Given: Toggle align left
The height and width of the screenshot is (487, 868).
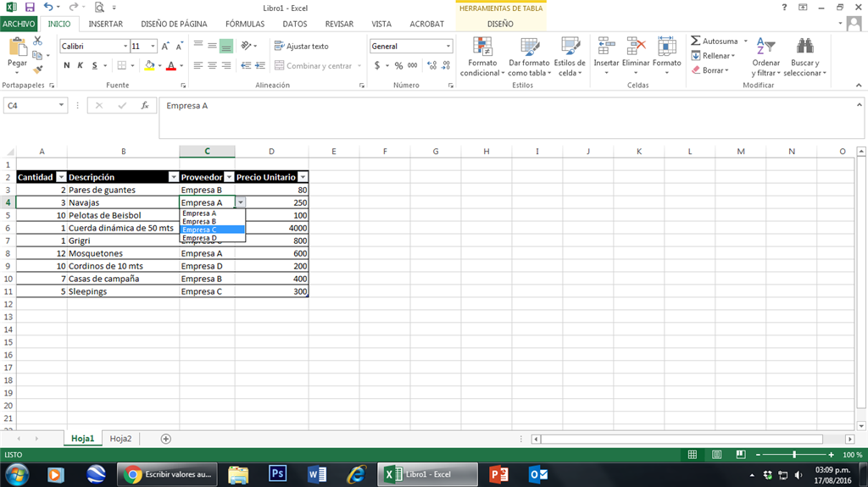Looking at the screenshot, I should click(x=198, y=65).
